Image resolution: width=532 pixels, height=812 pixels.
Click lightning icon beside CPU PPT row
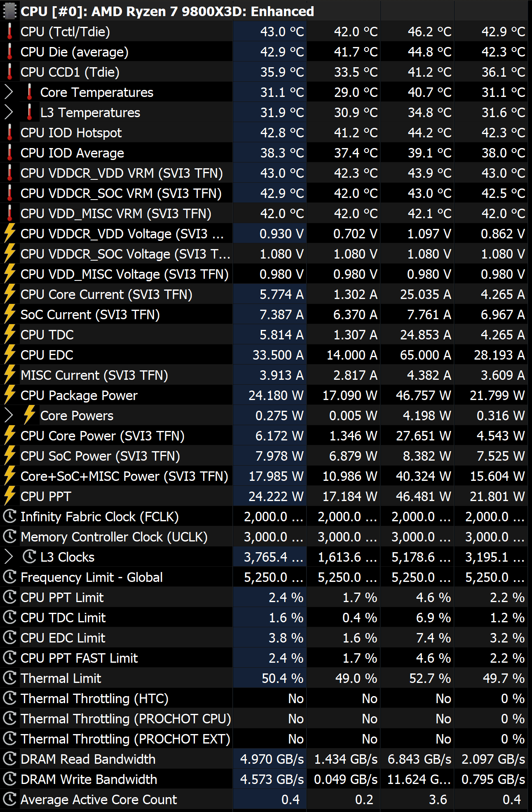(x=10, y=496)
